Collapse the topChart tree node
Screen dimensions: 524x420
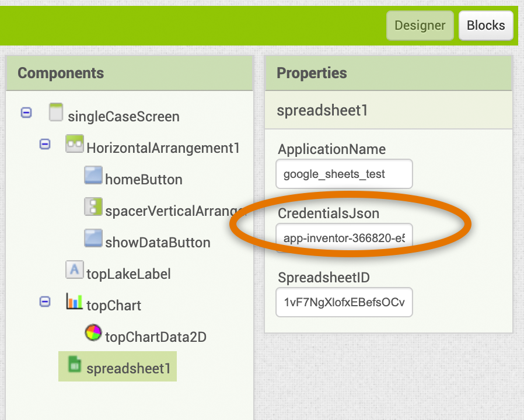click(x=45, y=302)
